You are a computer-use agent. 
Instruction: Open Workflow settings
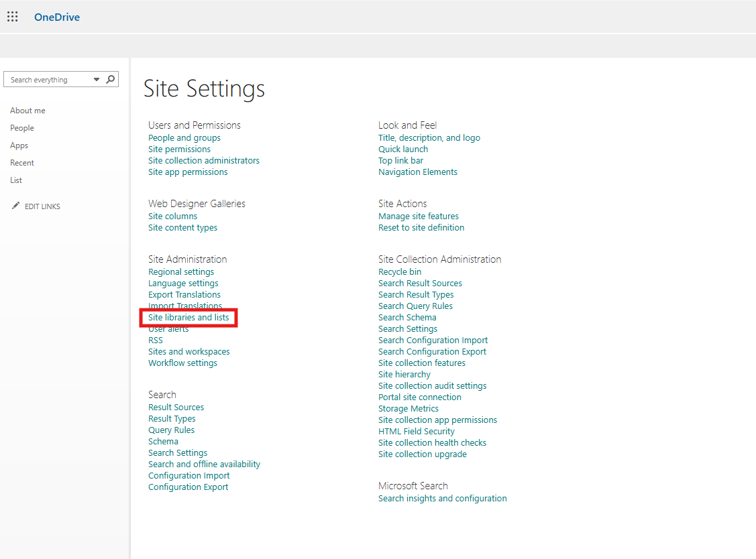point(182,363)
